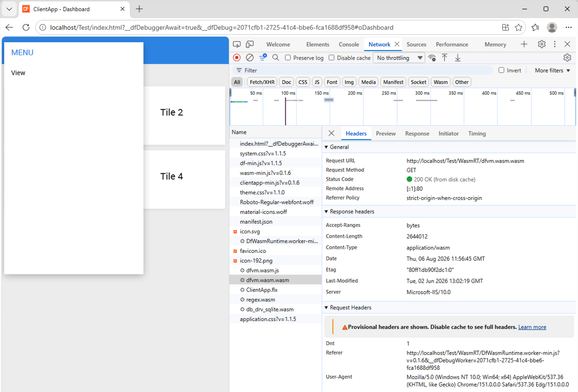Click the MENU heading
This screenshot has width=578, height=392.
22,52
